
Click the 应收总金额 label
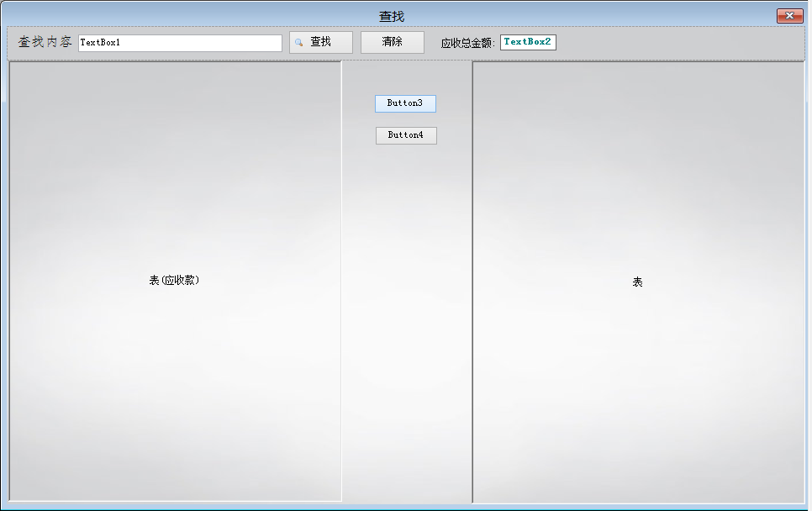click(467, 43)
